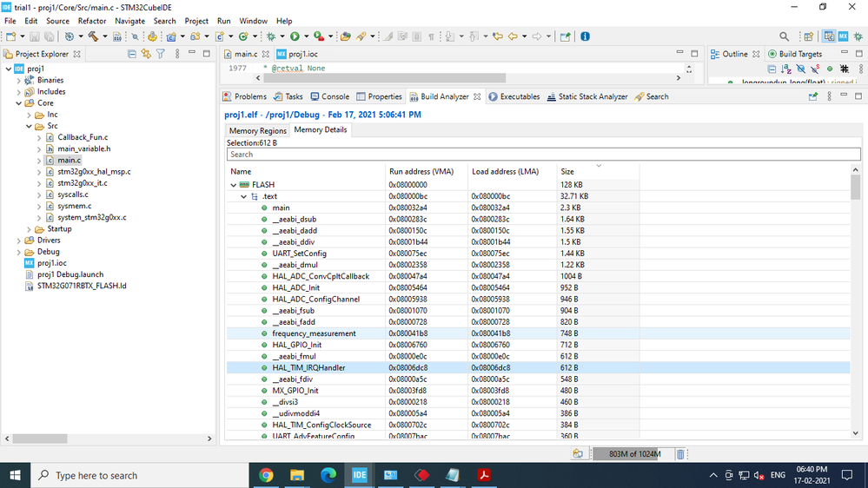Collapse all in Project Explorer
Viewport: 868px width, 488px height.
click(132, 54)
